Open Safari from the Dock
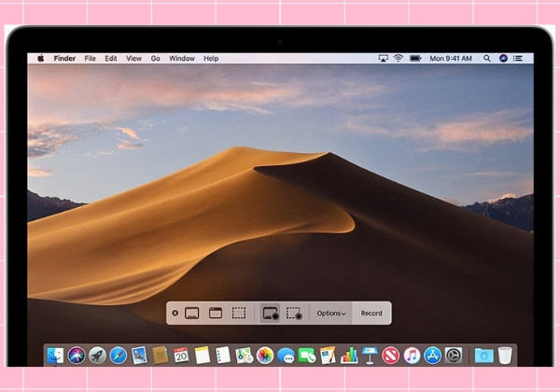Viewport: 560px width, 392px height. point(119,356)
